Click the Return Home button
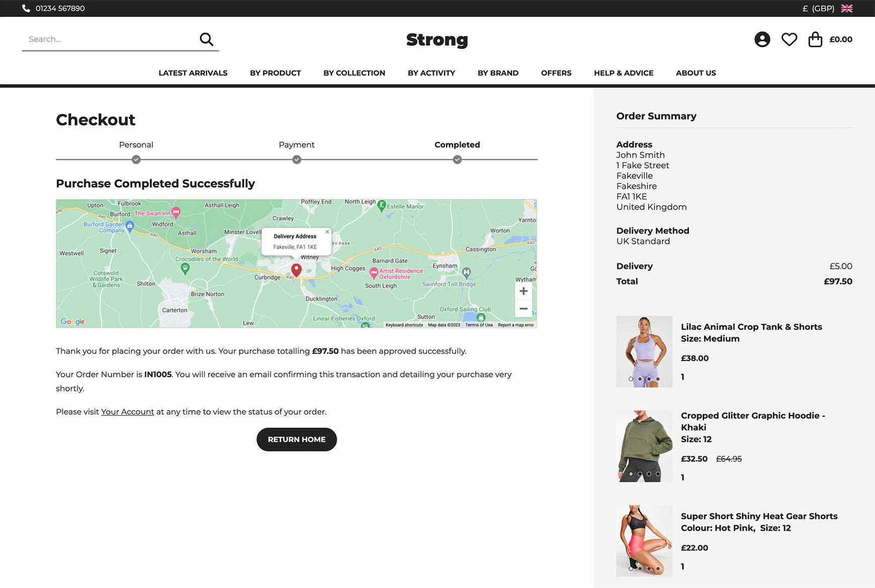Screen dimensions: 875x588 [297, 439]
